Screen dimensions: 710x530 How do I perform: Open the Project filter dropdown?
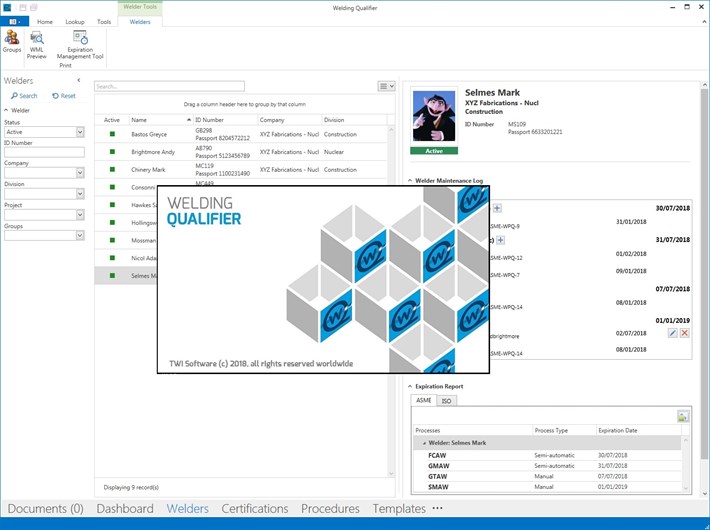tap(80, 214)
